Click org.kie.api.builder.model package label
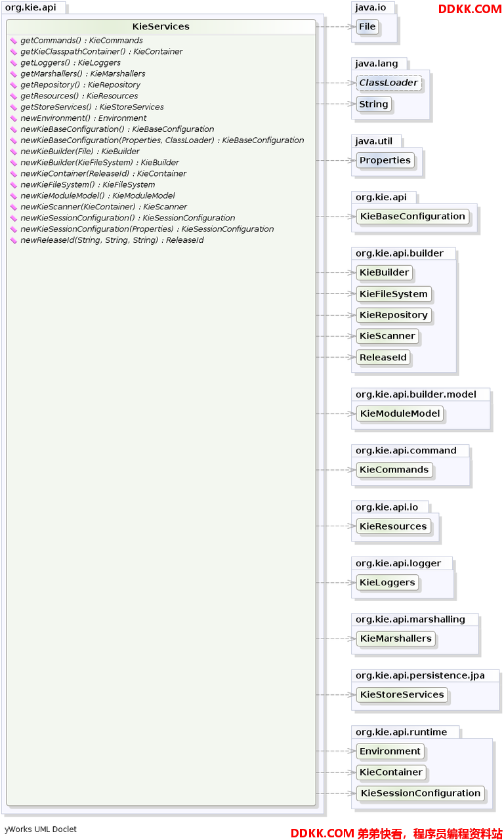Viewport: 504px width, 840px height. pyautogui.click(x=416, y=394)
